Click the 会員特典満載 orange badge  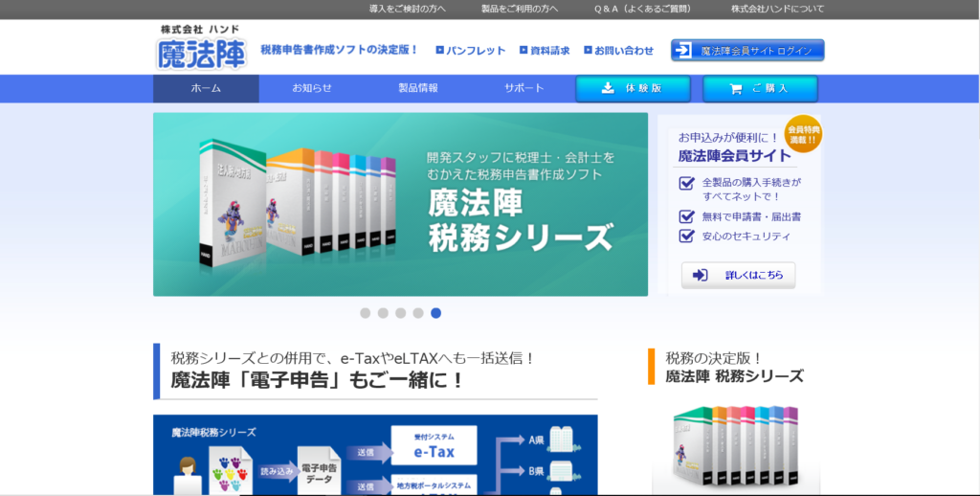pyautogui.click(x=803, y=134)
